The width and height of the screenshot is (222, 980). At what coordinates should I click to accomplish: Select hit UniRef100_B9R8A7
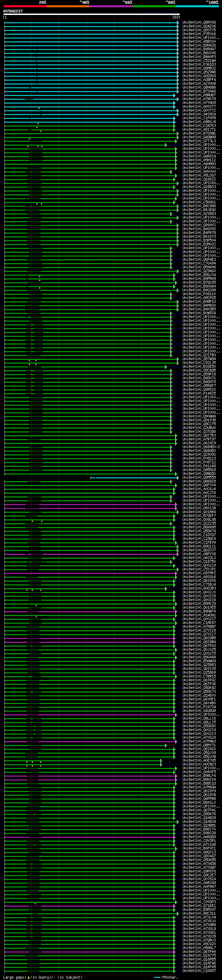[x=199, y=49]
